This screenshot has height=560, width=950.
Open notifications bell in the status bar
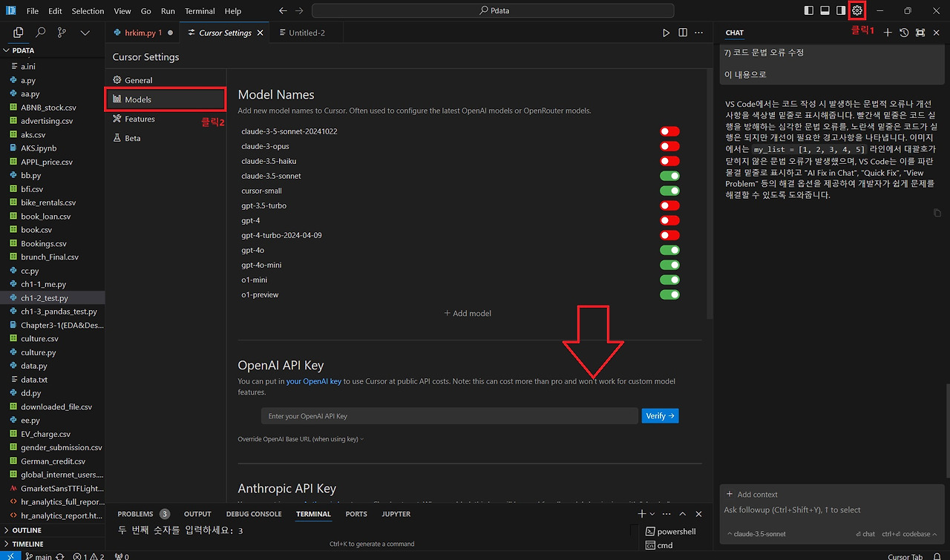coord(937,556)
